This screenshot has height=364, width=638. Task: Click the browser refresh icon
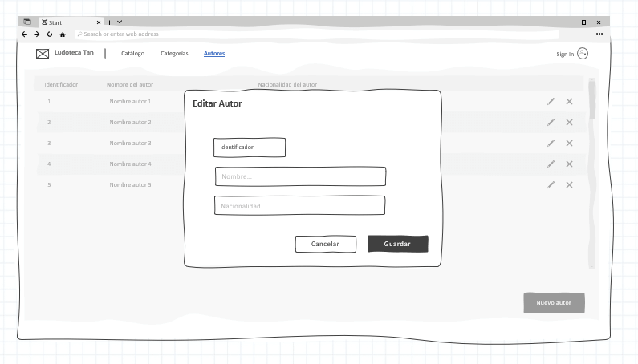tap(50, 34)
